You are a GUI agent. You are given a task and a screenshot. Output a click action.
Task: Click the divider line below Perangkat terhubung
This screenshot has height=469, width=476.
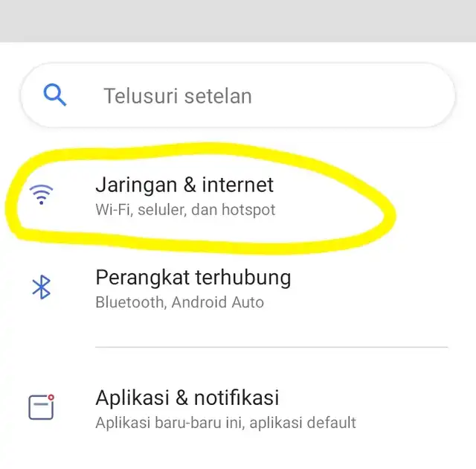click(271, 347)
